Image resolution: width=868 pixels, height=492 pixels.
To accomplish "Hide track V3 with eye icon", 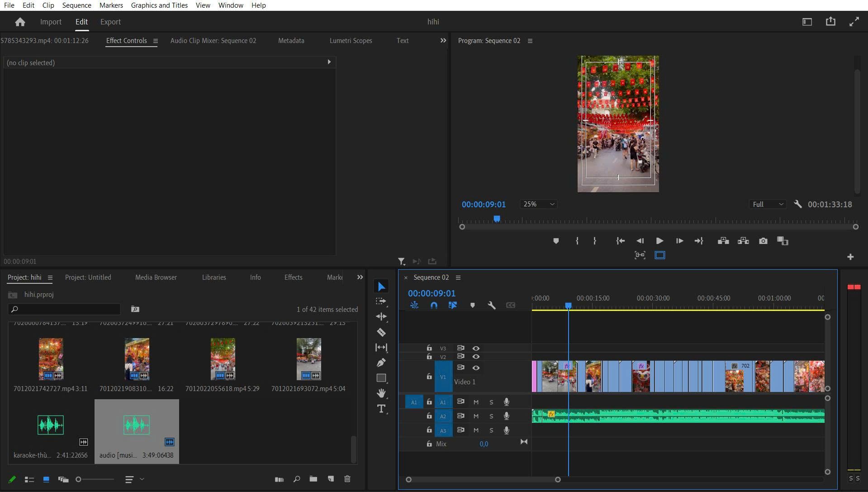I will [476, 348].
